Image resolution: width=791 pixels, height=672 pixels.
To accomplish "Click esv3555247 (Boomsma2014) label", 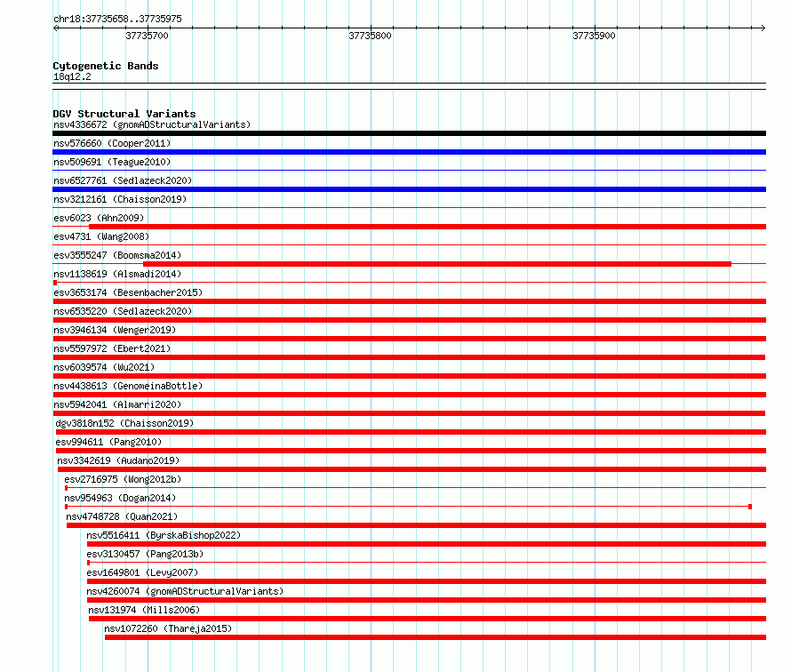I will [117, 255].
